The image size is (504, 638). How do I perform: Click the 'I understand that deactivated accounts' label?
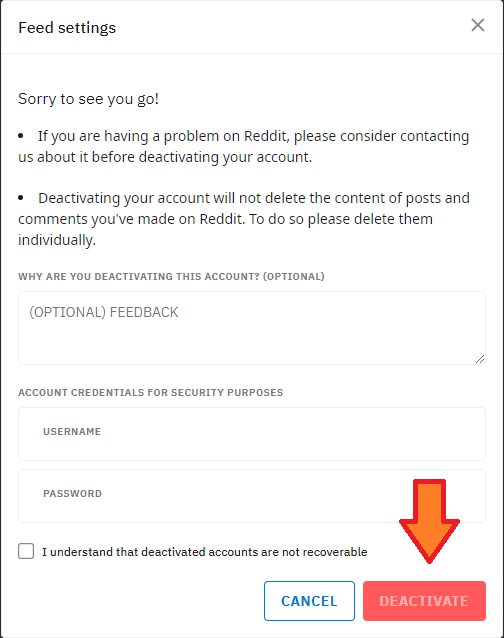[x=205, y=552]
